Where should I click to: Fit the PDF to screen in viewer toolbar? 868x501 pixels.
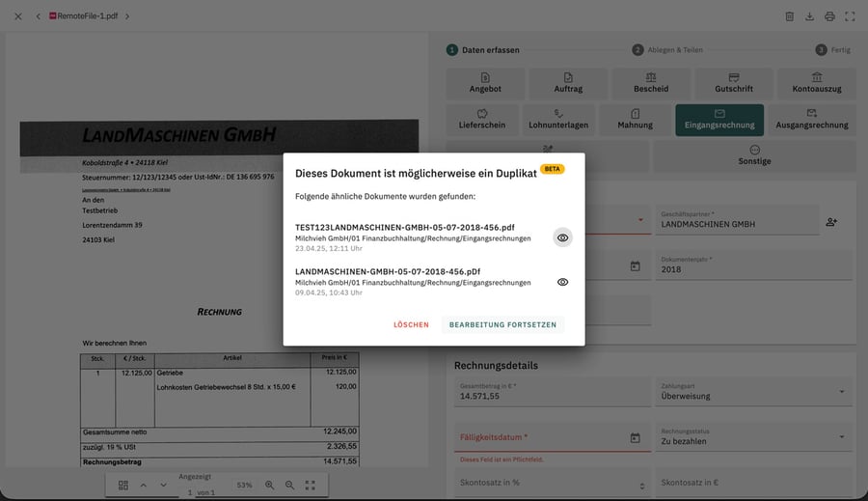point(310,485)
